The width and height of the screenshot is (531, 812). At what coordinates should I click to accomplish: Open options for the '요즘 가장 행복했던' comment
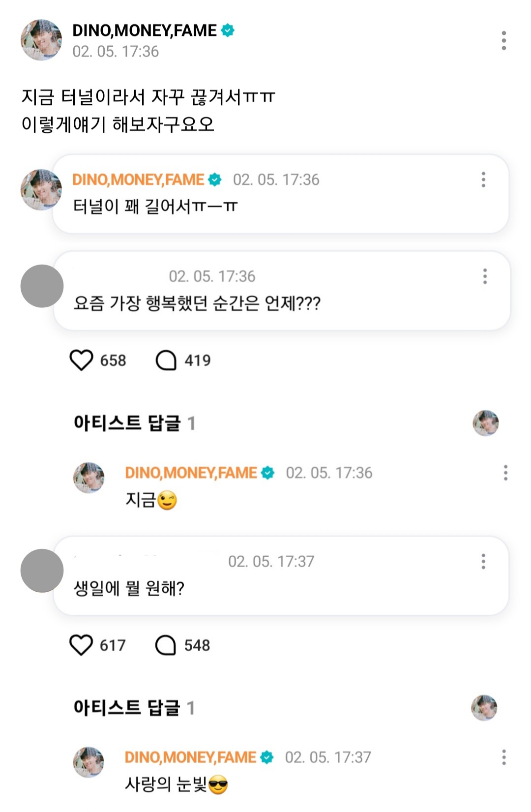tap(485, 276)
